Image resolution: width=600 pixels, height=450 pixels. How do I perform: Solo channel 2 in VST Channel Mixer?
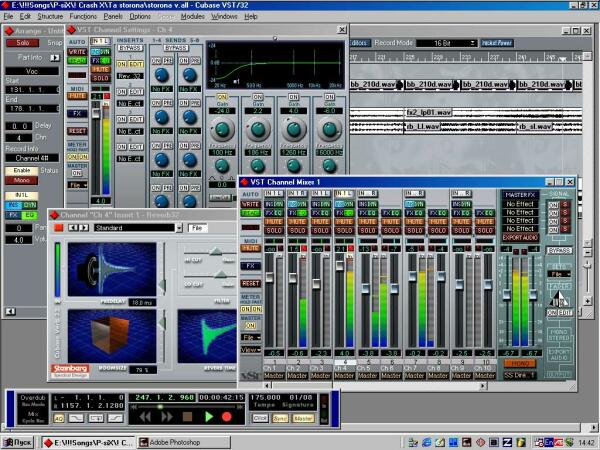click(297, 230)
